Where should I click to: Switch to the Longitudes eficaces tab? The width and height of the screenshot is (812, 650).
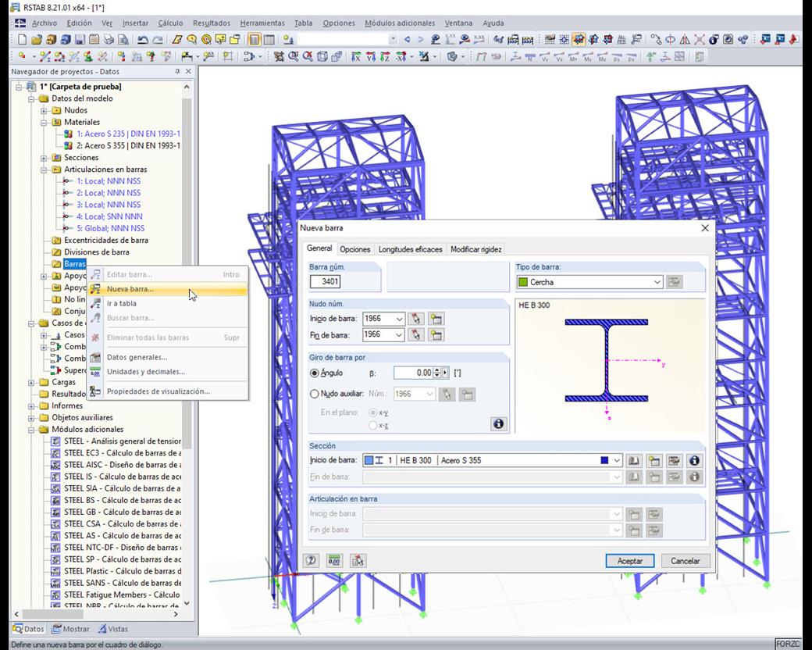(410, 249)
